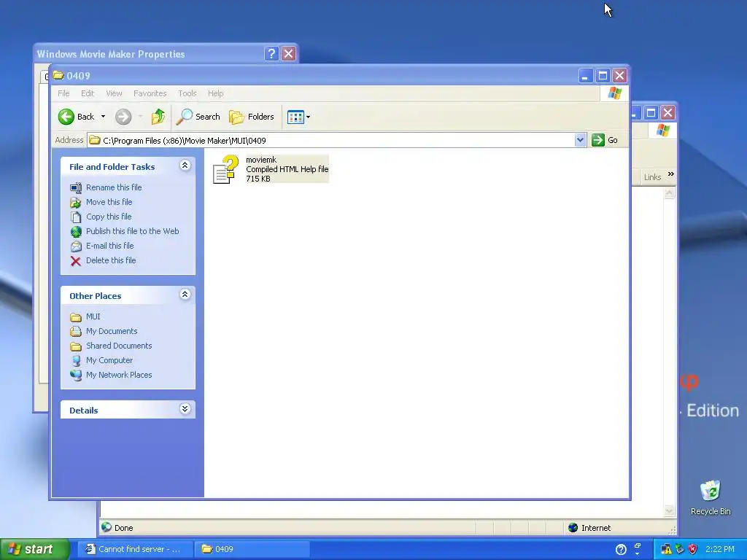This screenshot has height=560, width=747.
Task: Click the yellow warning tray icon
Action: pos(666,549)
